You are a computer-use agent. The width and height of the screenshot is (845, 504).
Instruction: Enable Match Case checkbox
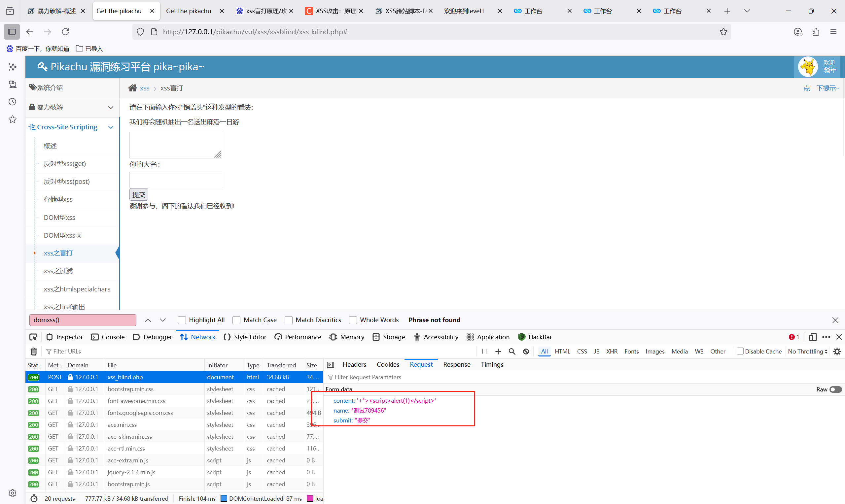[x=236, y=320]
